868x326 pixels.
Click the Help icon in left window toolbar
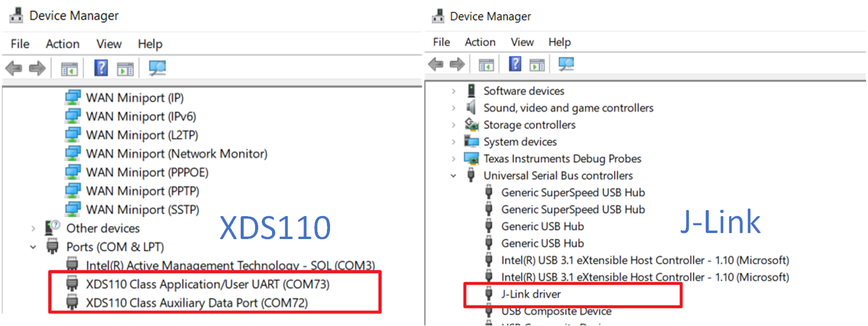[101, 69]
